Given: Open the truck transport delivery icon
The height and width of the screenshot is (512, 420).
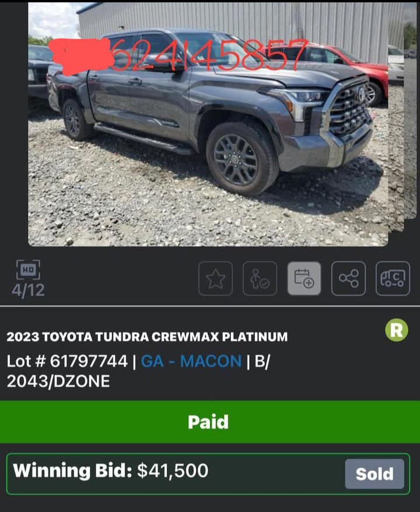Looking at the screenshot, I should point(393,278).
